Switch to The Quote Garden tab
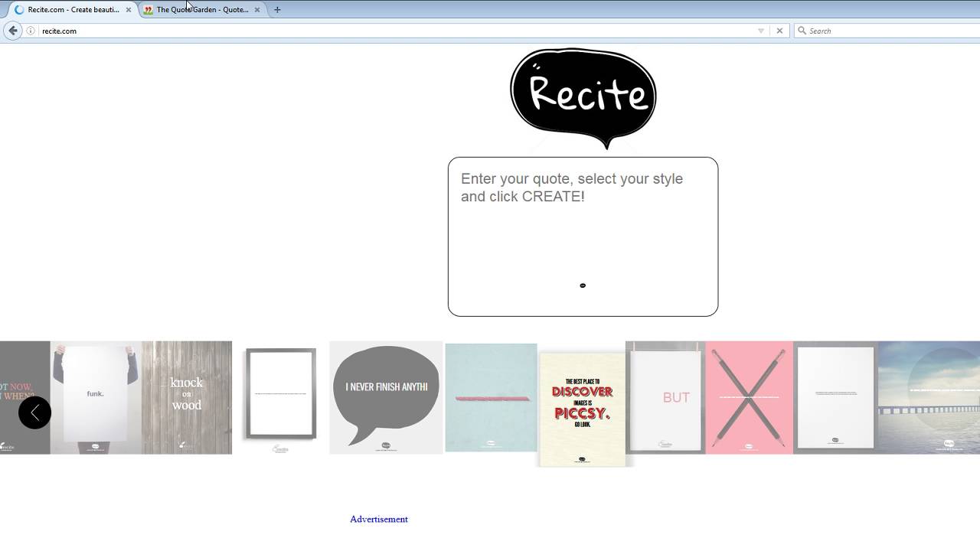980x551 pixels. click(x=202, y=10)
